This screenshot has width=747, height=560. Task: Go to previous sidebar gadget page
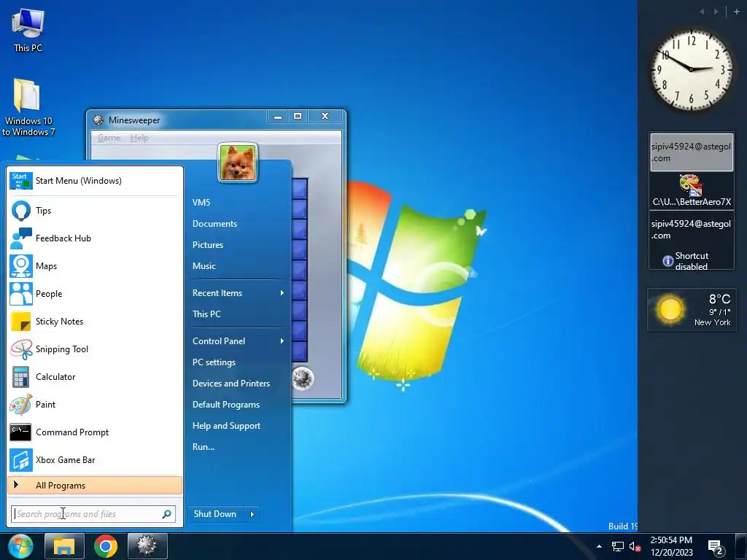702,12
